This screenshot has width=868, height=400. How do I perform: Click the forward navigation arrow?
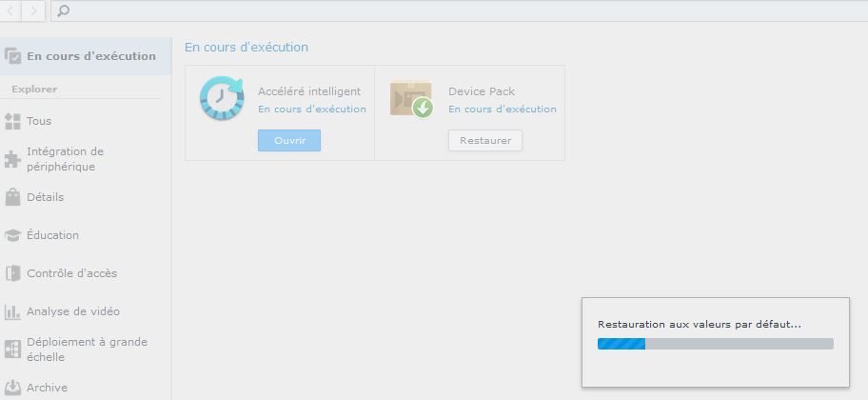pyautogui.click(x=33, y=11)
